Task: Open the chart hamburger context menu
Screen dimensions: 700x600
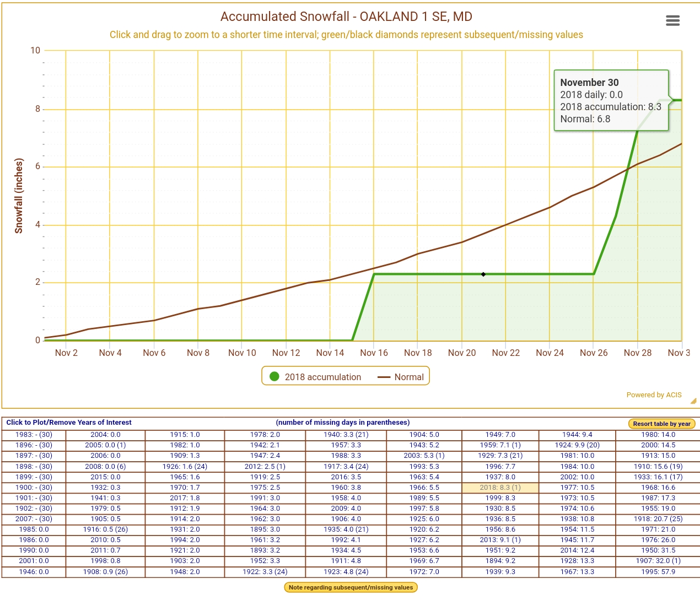Action: [672, 21]
